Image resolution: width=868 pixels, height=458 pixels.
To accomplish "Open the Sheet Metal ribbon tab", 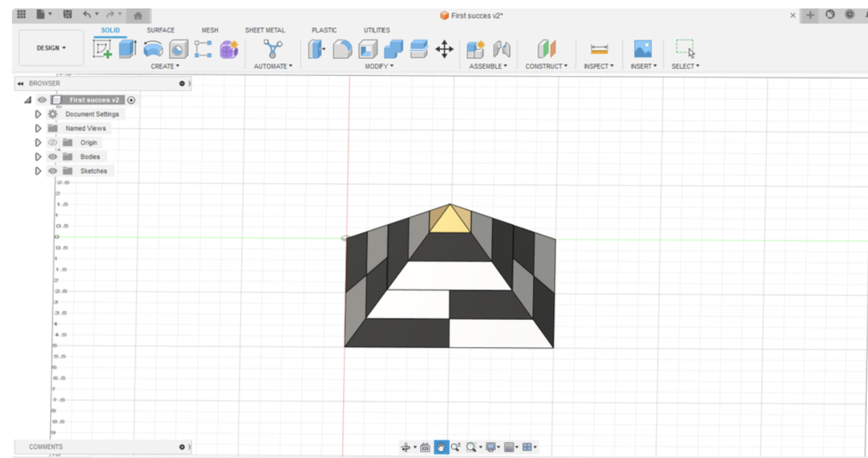I will point(265,30).
